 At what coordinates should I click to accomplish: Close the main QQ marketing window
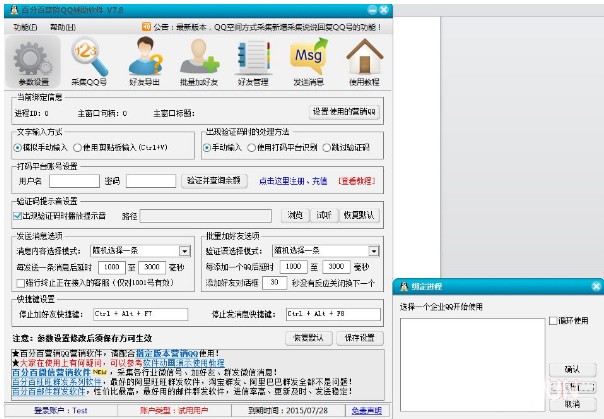point(384,10)
